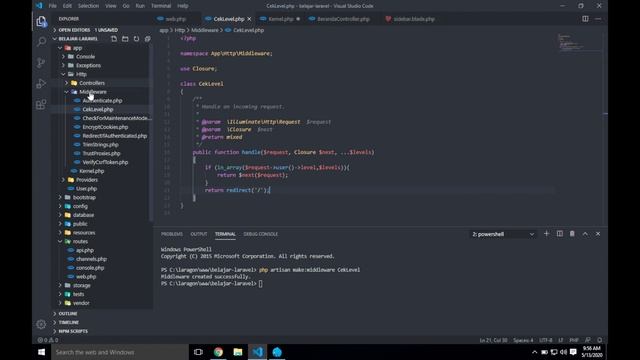Screen dimensions: 640x360
Task: Split the terminal panel
Action: pos(560,234)
